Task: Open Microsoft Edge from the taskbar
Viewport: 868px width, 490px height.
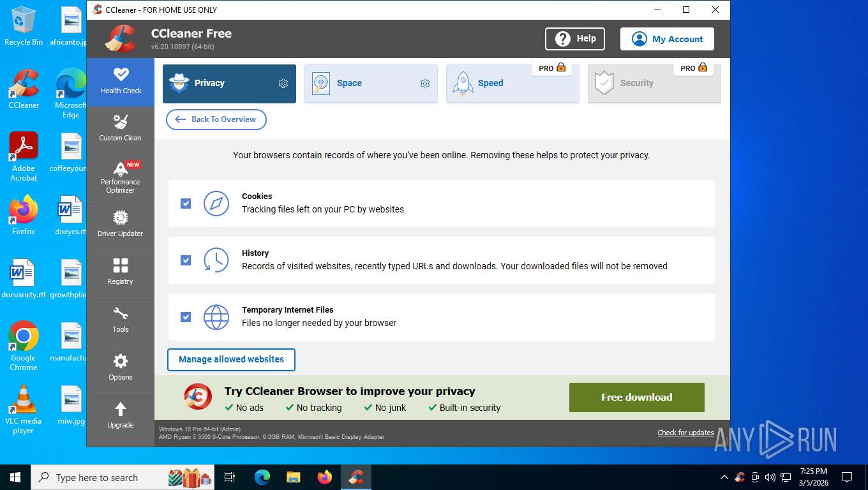Action: click(x=262, y=477)
